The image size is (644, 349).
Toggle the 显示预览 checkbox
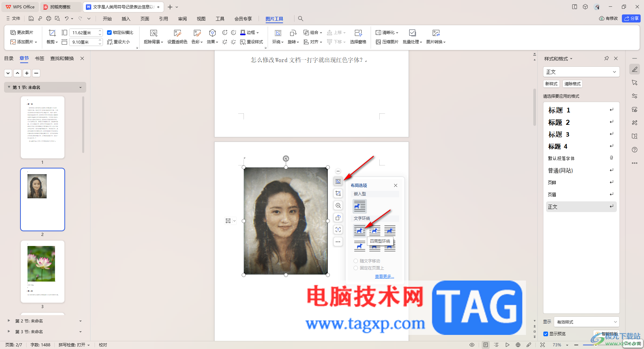click(x=546, y=334)
